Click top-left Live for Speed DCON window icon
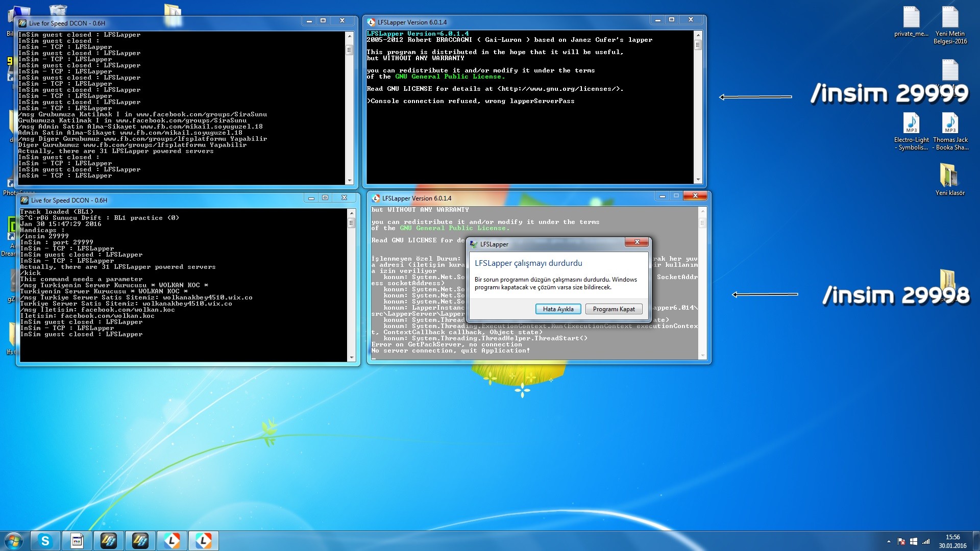Screen dimensions: 980x551 click(x=23, y=23)
